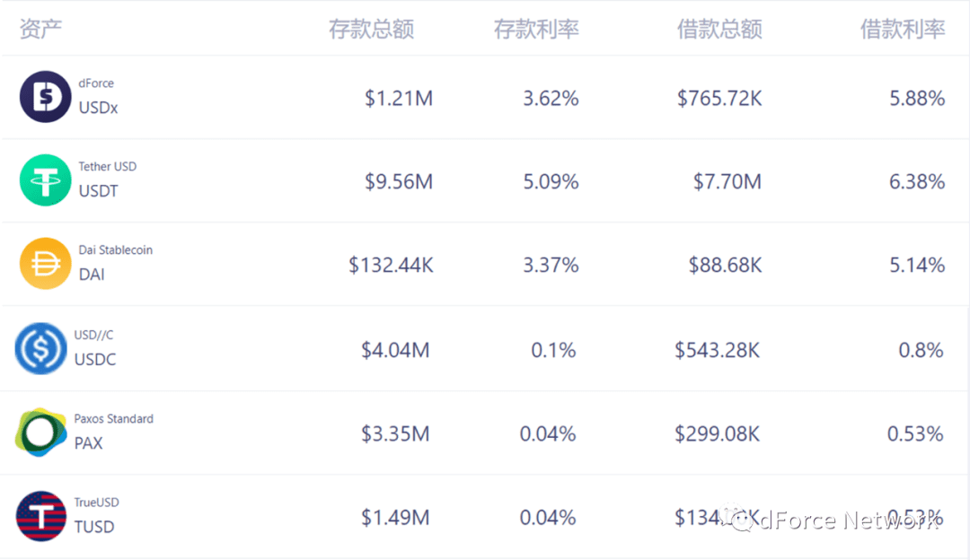The height and width of the screenshot is (560, 970).
Task: Click USDC deposit rate 0.1%
Action: point(553,351)
